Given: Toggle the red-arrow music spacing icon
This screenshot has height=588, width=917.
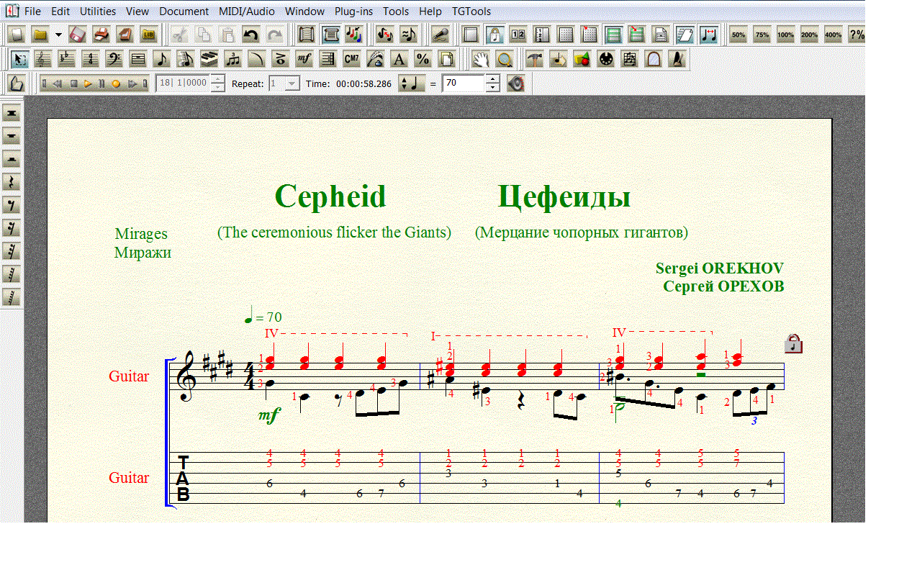Looking at the screenshot, I should click(x=708, y=35).
